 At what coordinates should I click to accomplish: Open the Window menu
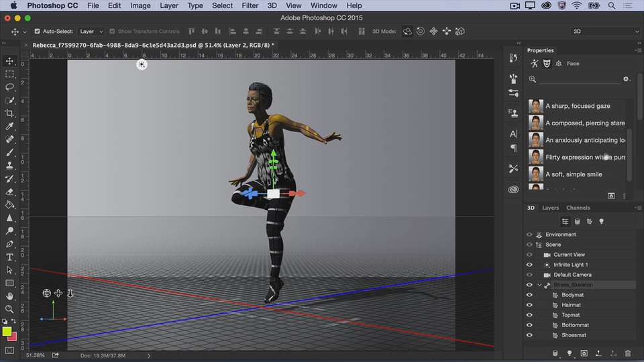click(x=323, y=6)
